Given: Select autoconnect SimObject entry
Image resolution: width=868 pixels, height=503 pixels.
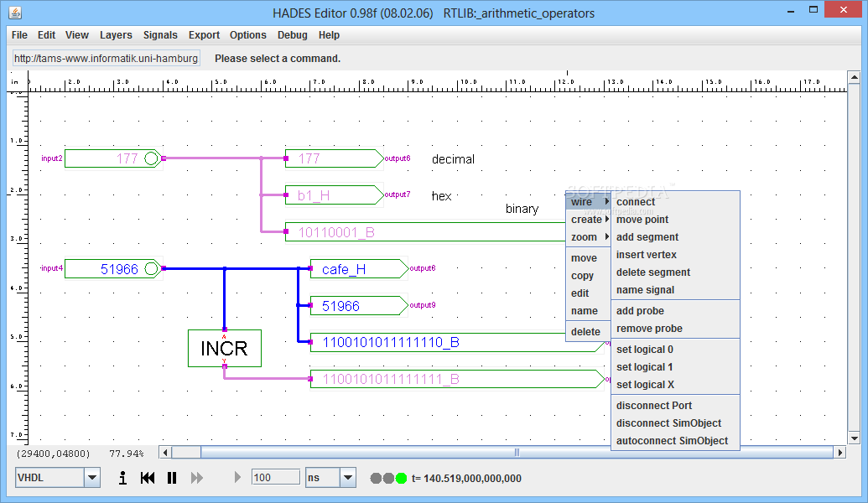Looking at the screenshot, I should point(675,441).
